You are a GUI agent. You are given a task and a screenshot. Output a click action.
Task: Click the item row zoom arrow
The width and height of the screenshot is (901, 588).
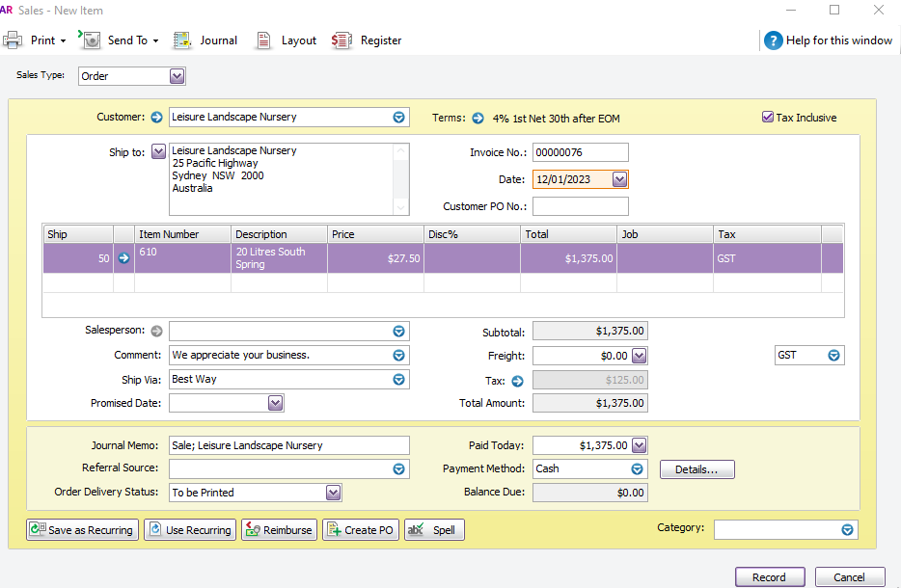pyautogui.click(x=123, y=258)
